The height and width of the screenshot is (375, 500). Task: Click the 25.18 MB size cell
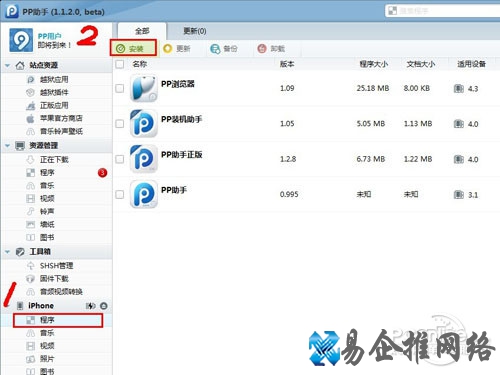click(373, 88)
